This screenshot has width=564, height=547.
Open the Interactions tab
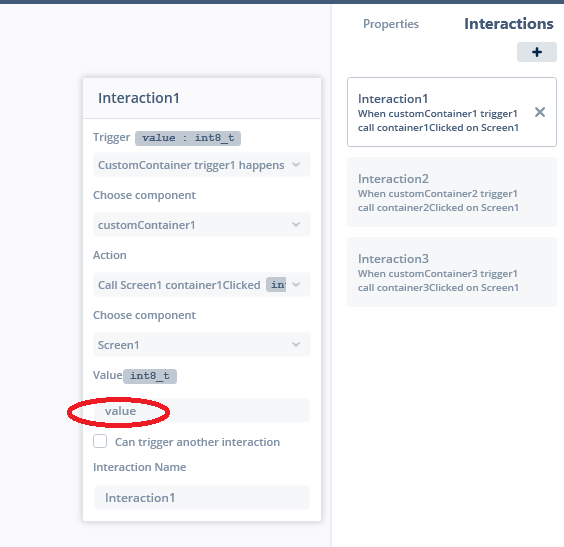(x=508, y=24)
